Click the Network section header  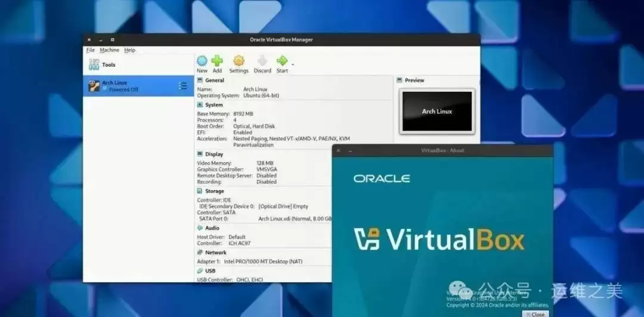(x=215, y=253)
